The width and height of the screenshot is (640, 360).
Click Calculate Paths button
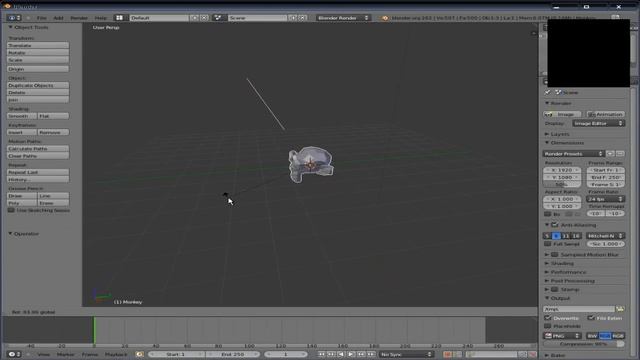pyautogui.click(x=38, y=149)
